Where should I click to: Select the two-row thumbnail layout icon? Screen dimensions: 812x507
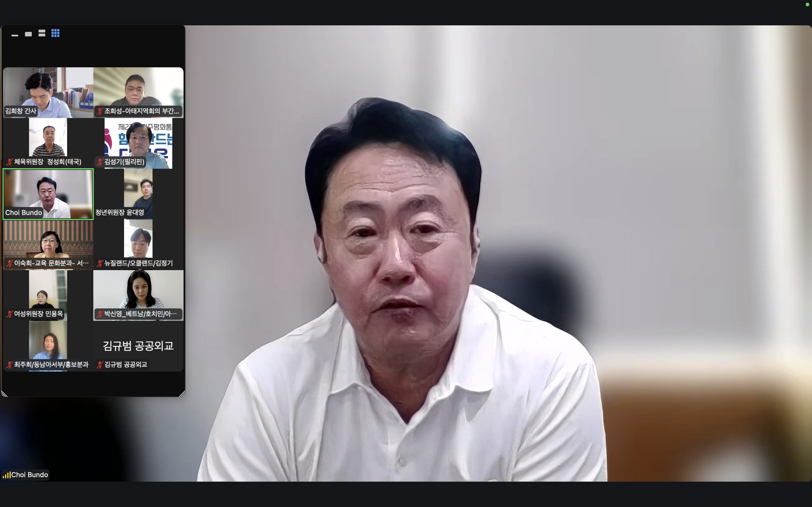tap(42, 33)
